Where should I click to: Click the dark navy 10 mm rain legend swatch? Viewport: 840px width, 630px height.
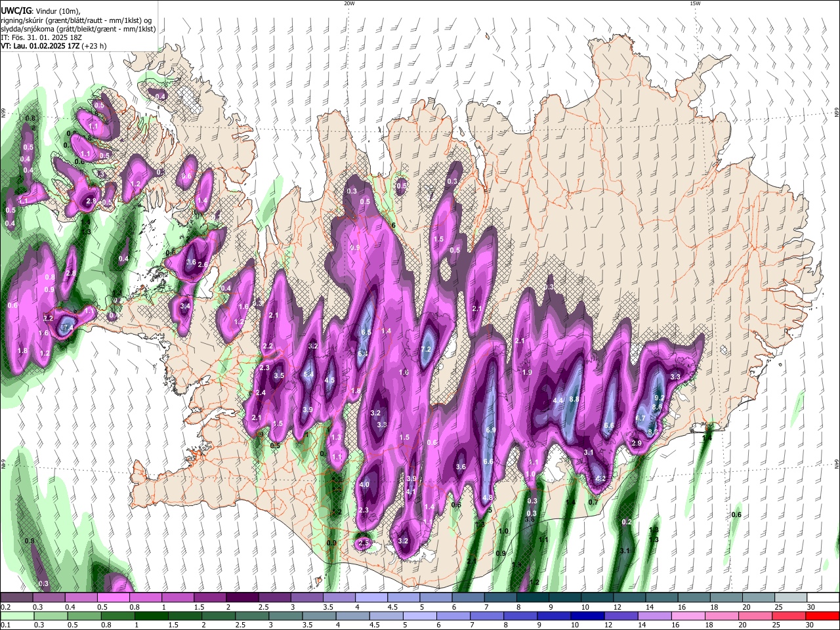click(586, 616)
